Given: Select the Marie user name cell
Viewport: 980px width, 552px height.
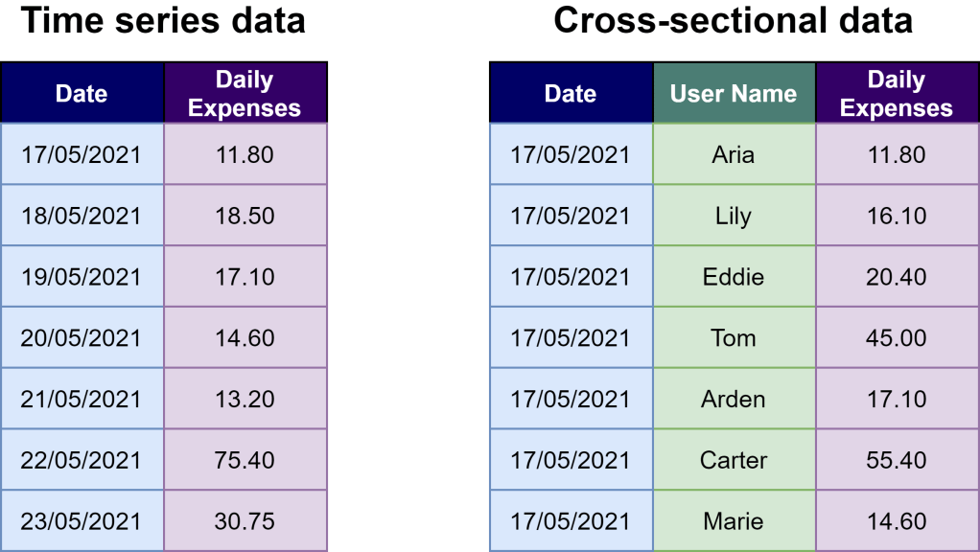Looking at the screenshot, I should point(734,521).
